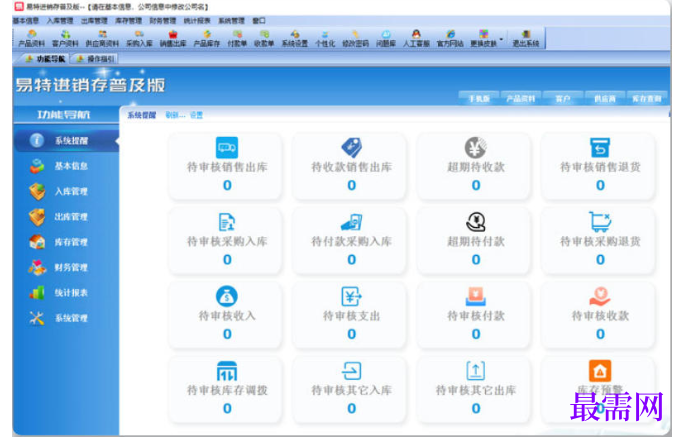Click the 待审核付款 icon
This screenshot has width=682, height=438.
(x=476, y=296)
